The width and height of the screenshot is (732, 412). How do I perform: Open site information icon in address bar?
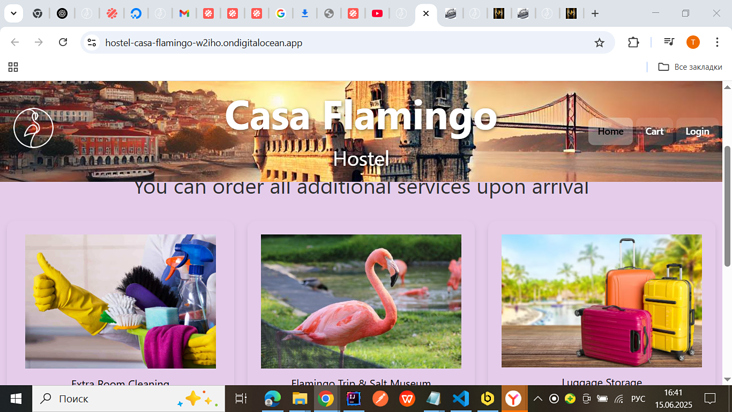(x=92, y=42)
